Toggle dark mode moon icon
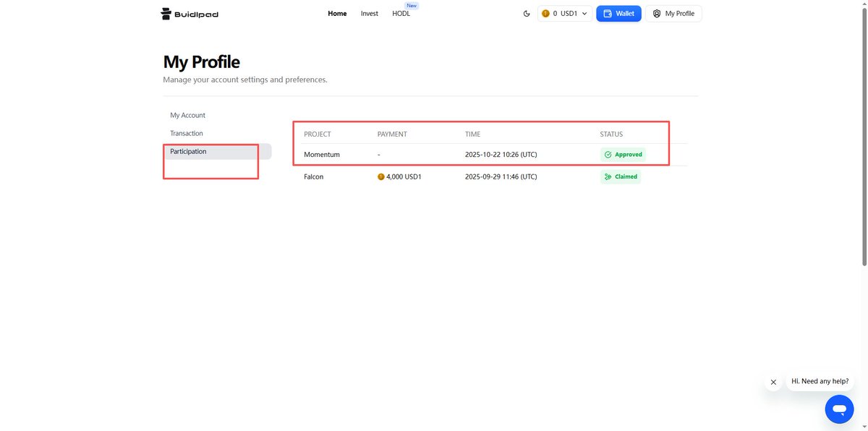 pyautogui.click(x=527, y=14)
